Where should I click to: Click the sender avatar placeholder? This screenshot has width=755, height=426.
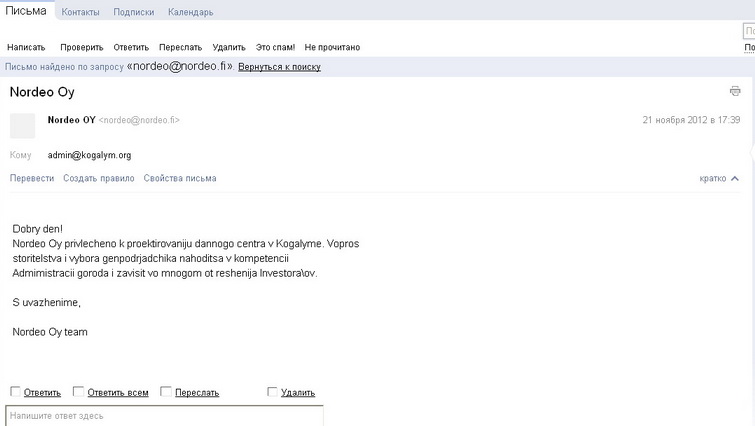pos(22,126)
